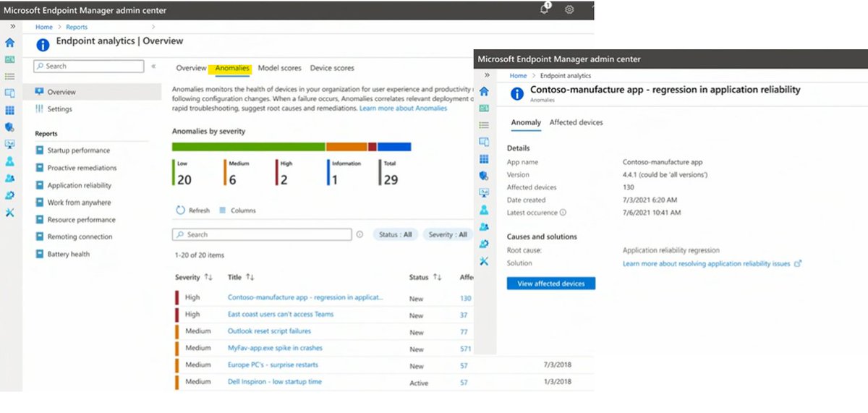Open Learn more about Anomalies link
The height and width of the screenshot is (413, 868).
pos(403,108)
